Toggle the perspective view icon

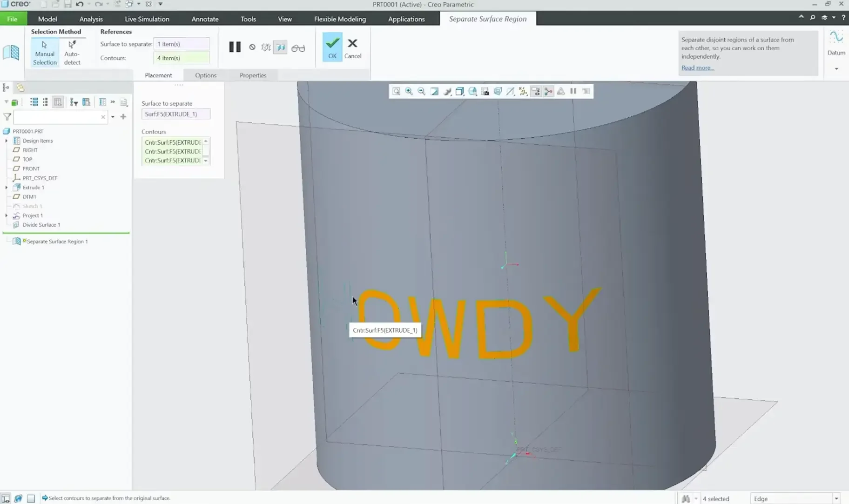(498, 91)
